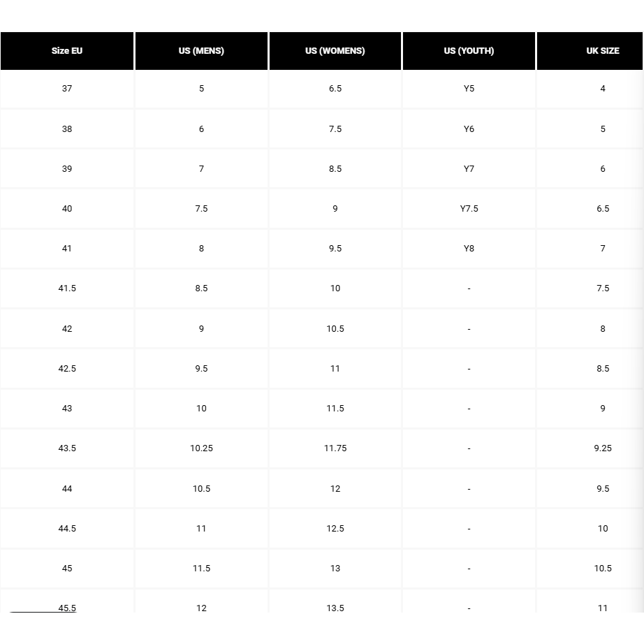Image resolution: width=644 pixels, height=644 pixels.
Task: Click the Y5 youth size cell
Action: tap(469, 89)
